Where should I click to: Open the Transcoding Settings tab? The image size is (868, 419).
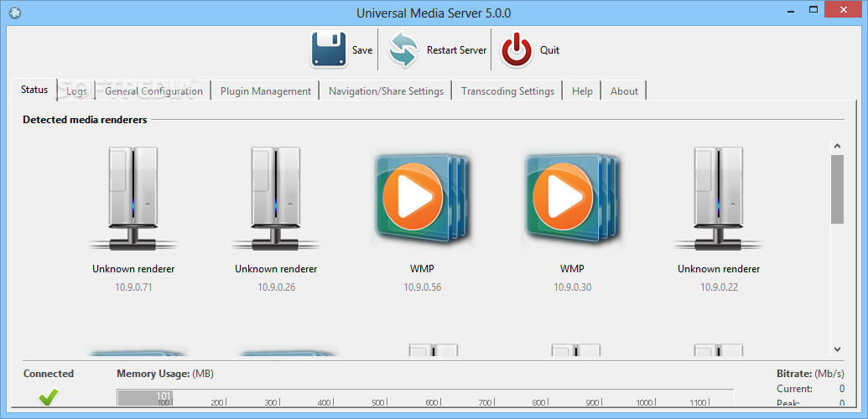coord(507,91)
